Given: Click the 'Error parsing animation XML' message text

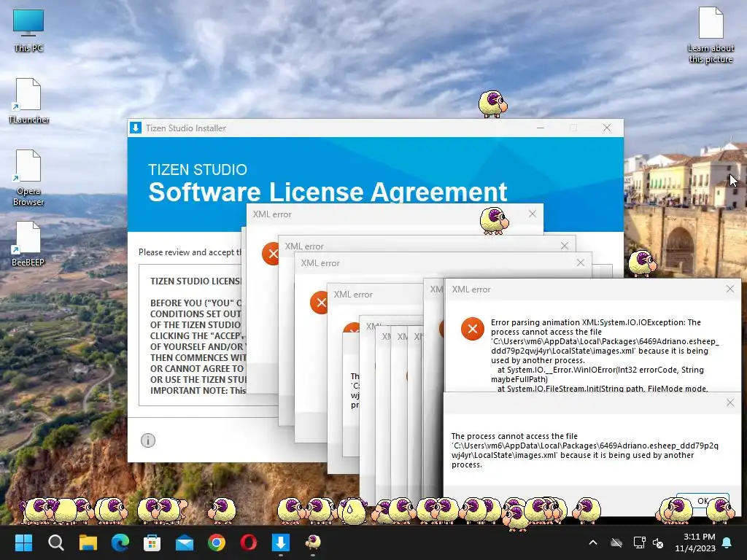Looking at the screenshot, I should (605, 355).
